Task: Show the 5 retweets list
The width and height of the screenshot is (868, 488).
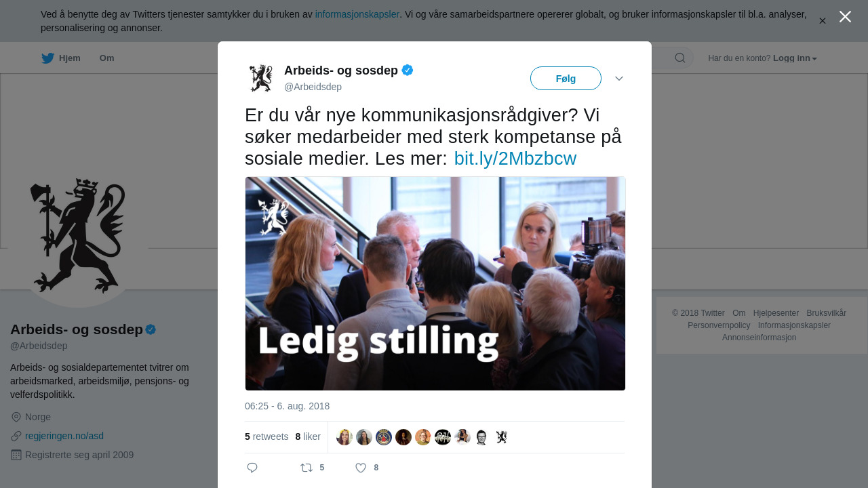Action: pos(267,437)
